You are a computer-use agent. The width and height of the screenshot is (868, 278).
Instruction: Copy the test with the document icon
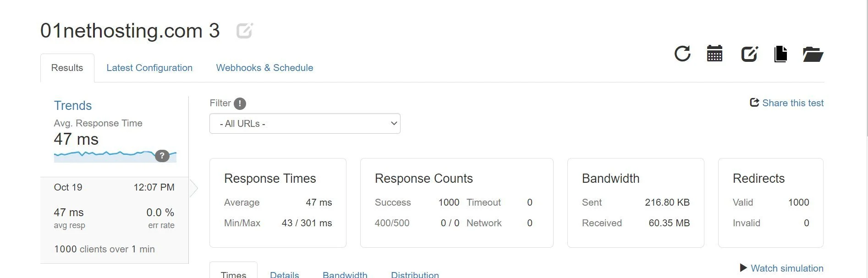click(x=780, y=54)
